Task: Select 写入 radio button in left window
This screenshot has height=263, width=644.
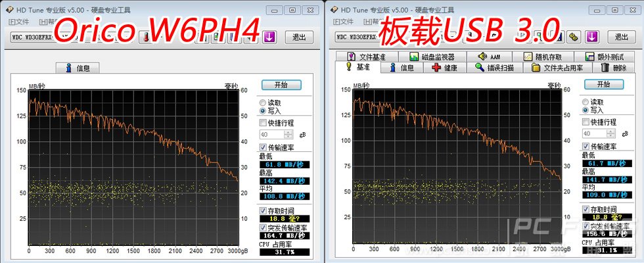Action: point(270,111)
